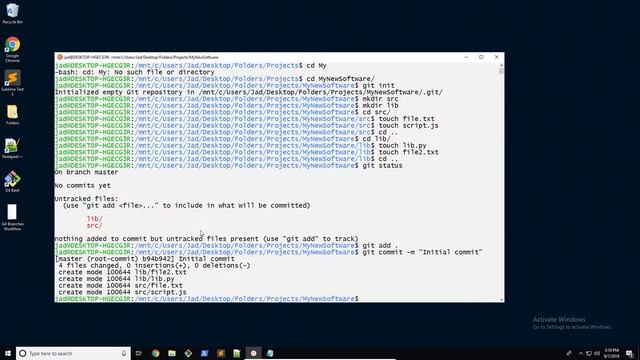Open File Explorer from the taskbar
Screen dimensions: 640x360
pyautogui.click(x=172, y=353)
